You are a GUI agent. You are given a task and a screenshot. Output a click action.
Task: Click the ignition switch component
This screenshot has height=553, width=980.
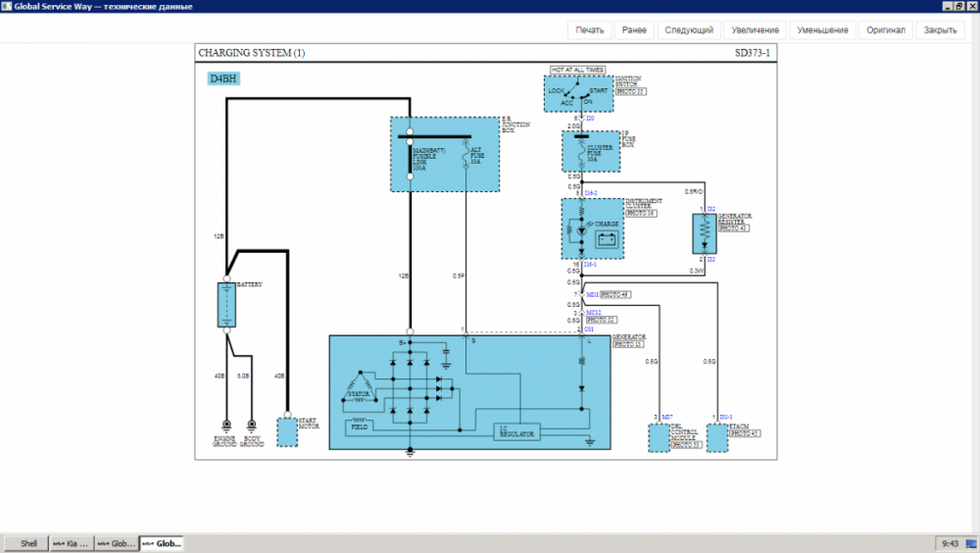pyautogui.click(x=579, y=94)
